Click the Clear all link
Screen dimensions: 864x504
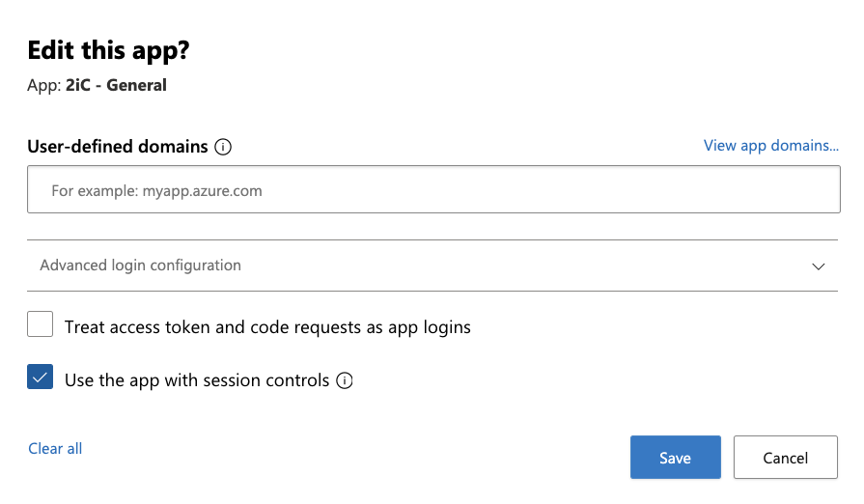(x=55, y=448)
